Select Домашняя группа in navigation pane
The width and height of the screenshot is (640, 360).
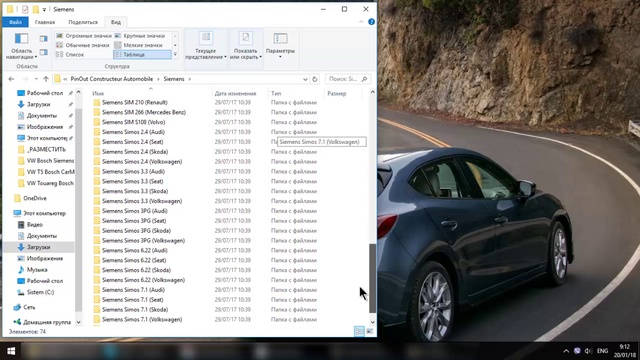tap(47, 322)
